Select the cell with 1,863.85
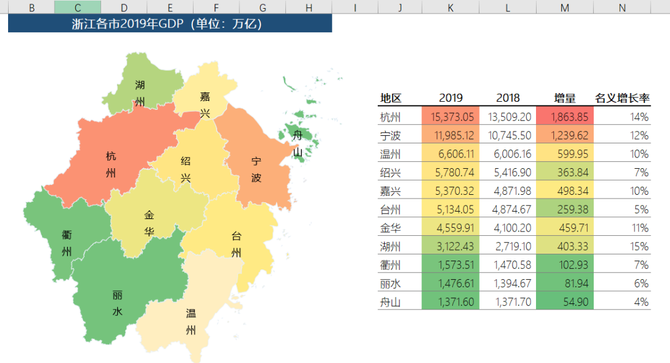This screenshot has height=363, width=670. [x=565, y=116]
